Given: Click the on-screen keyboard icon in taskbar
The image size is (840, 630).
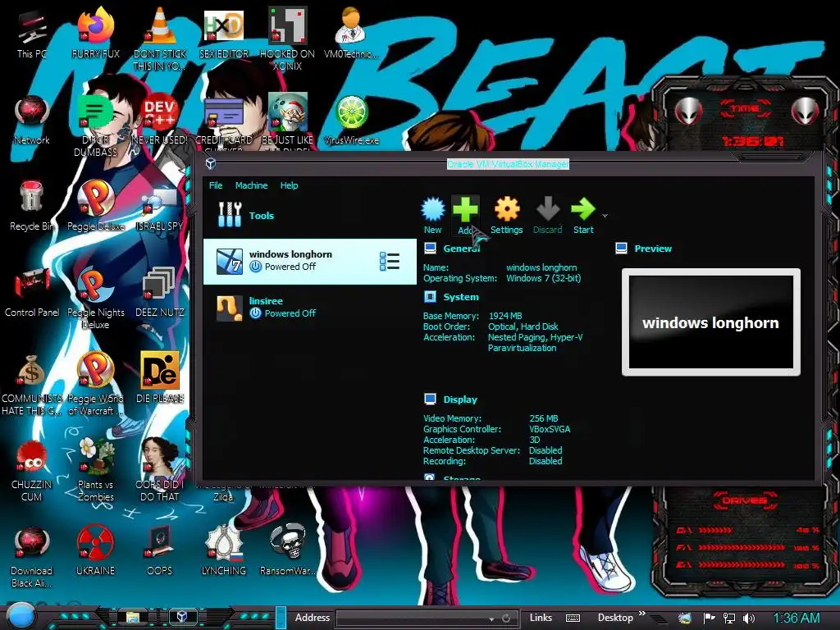Looking at the screenshot, I should point(573,619).
